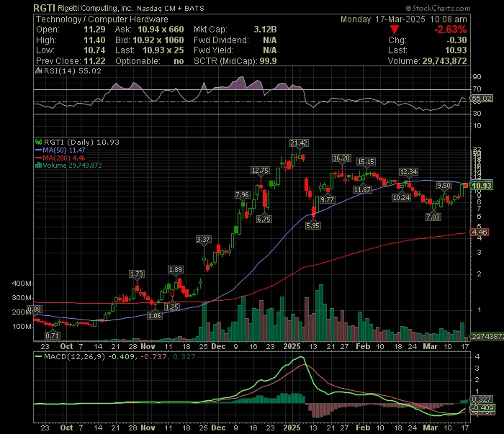Click the 1.25 price low label
The width and height of the screenshot is (504, 434).
click(172, 307)
